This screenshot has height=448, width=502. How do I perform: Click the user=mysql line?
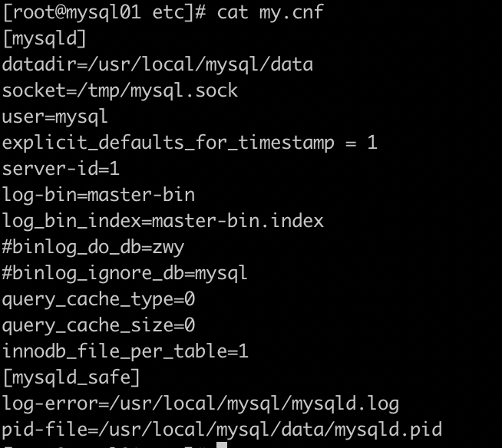pos(54,117)
